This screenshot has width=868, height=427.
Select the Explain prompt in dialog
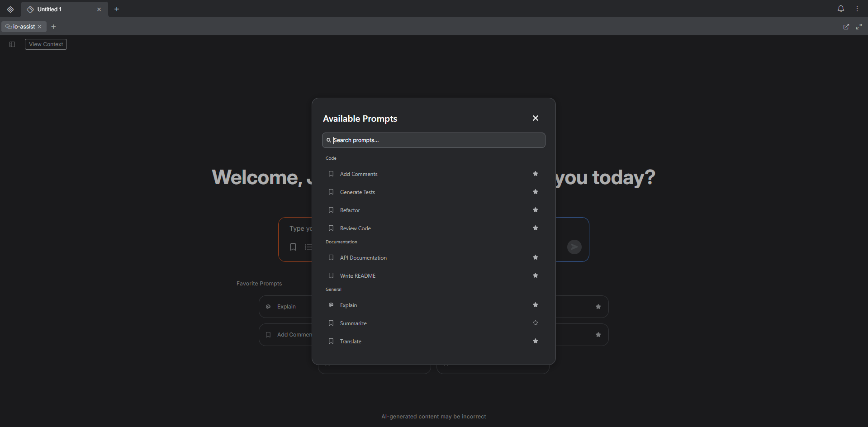click(x=433, y=305)
